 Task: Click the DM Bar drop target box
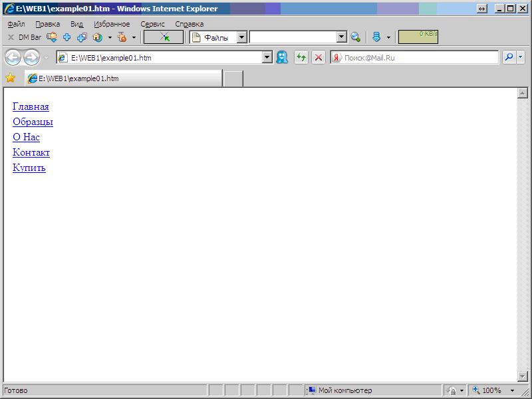click(164, 37)
